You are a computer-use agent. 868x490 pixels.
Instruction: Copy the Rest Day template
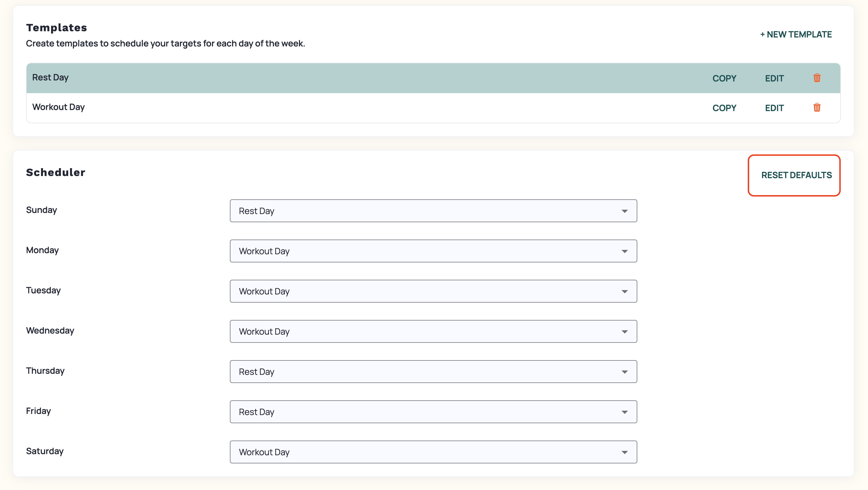tap(724, 78)
